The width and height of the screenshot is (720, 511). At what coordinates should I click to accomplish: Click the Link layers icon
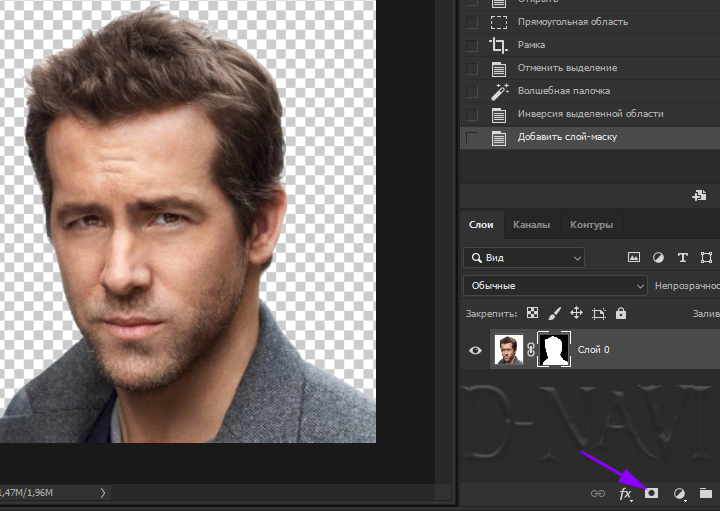(597, 494)
